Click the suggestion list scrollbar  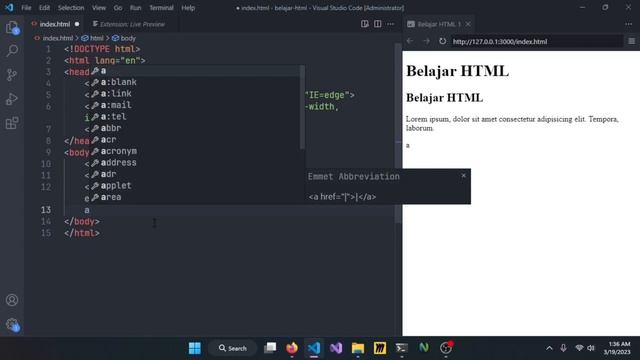click(x=302, y=107)
